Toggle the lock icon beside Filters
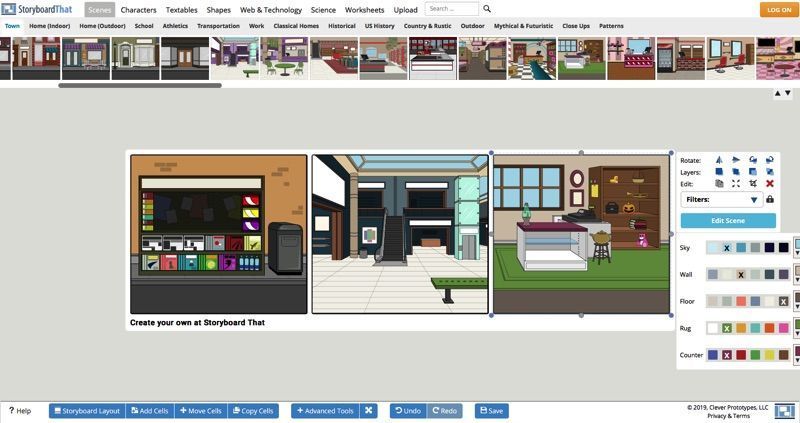Image resolution: width=800 pixels, height=423 pixels. [770, 200]
